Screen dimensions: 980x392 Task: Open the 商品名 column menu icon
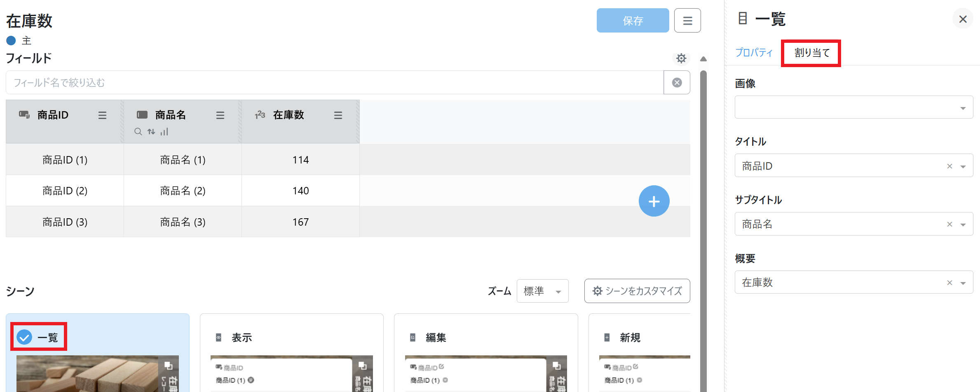(220, 116)
